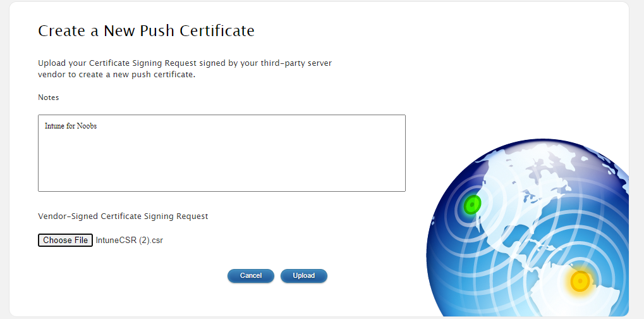Focus the Notes text area

coord(222,153)
